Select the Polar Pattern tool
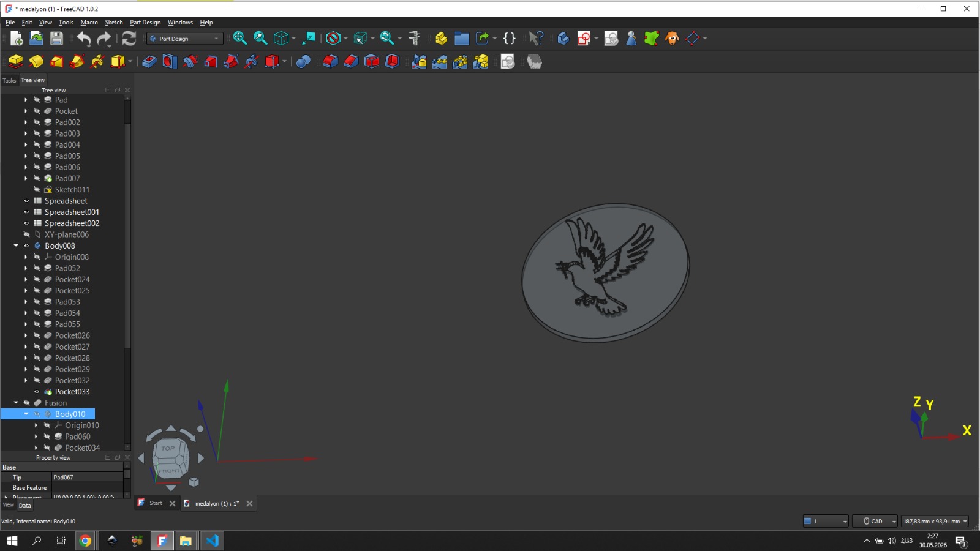This screenshot has height=551, width=980. click(x=460, y=61)
